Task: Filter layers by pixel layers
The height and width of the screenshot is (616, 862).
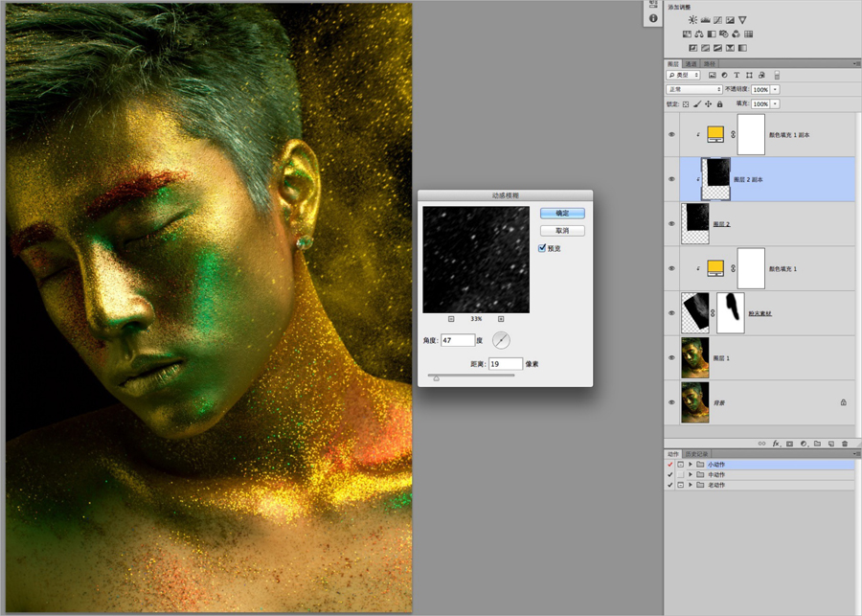Action: tap(713, 75)
